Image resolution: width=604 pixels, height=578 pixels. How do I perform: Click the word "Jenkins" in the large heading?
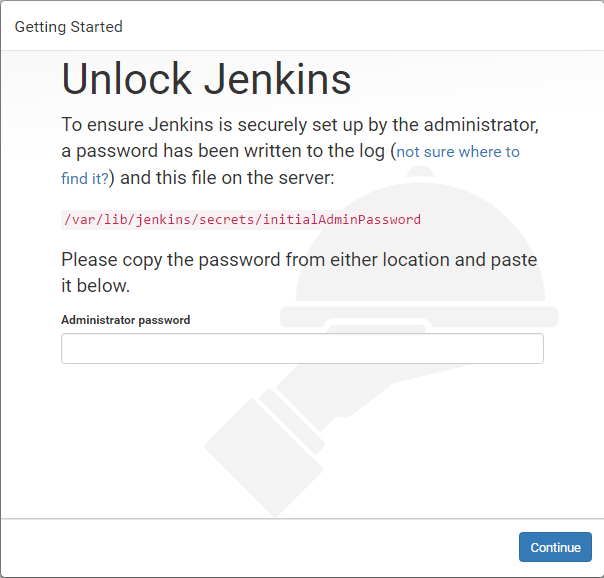[283, 79]
